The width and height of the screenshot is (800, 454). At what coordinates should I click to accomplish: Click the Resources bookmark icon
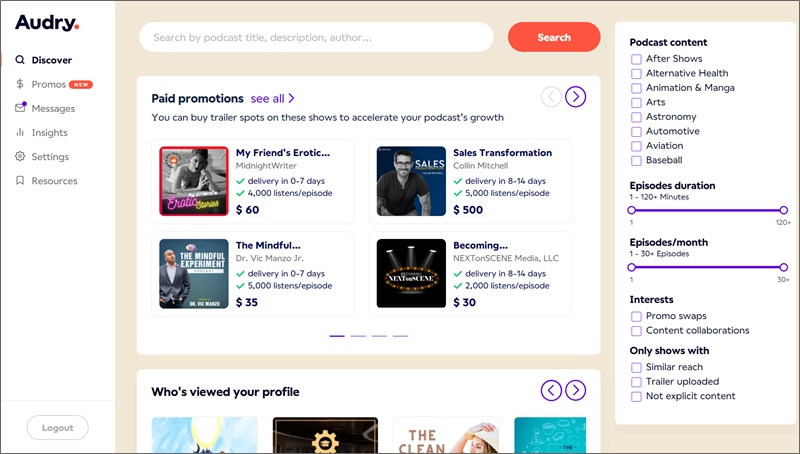click(x=20, y=181)
